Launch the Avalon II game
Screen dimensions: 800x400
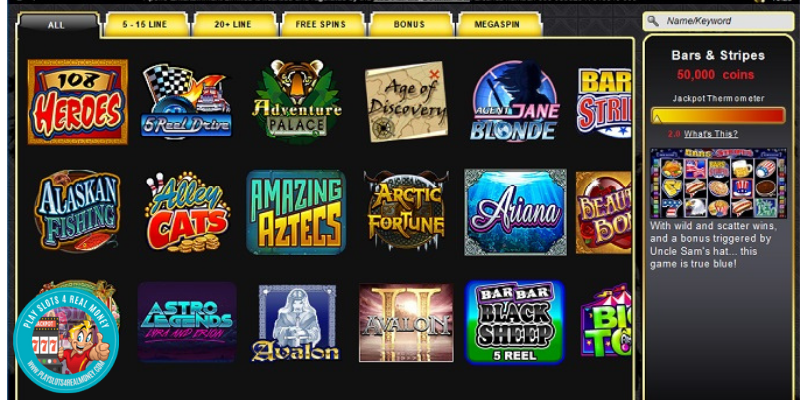[x=406, y=323]
